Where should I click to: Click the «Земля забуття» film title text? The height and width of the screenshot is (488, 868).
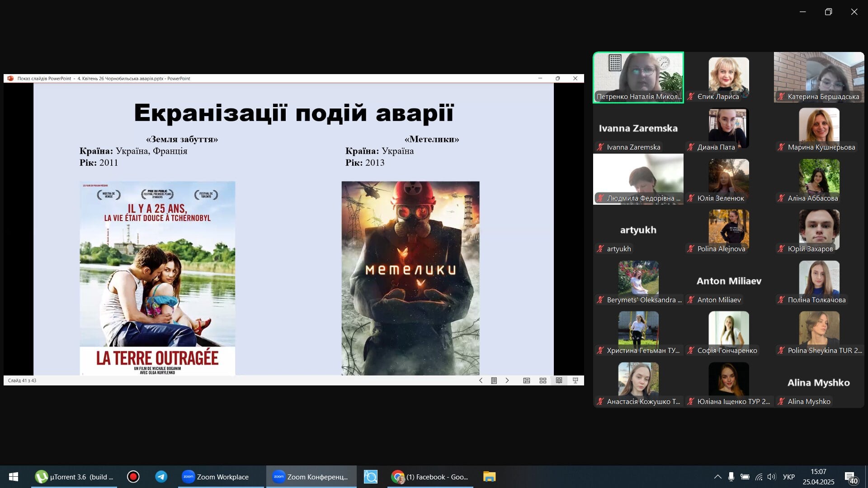(182, 139)
